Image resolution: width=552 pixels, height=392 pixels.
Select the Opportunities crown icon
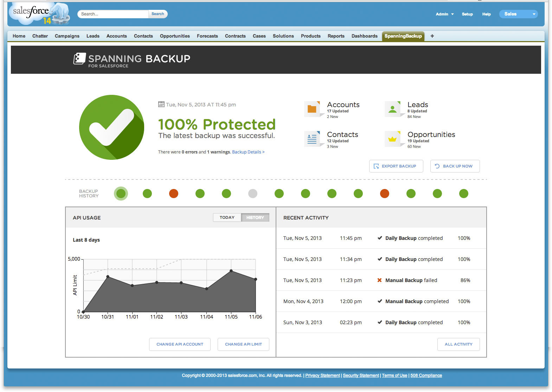point(393,139)
